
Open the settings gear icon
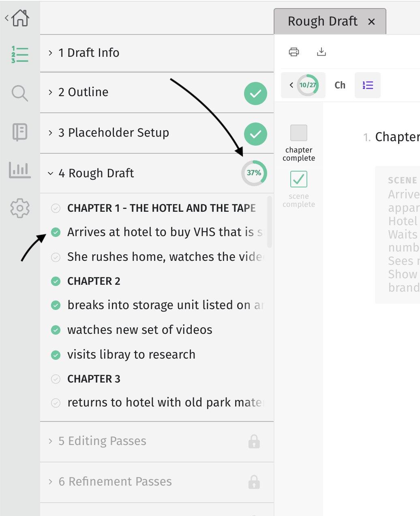click(x=20, y=209)
